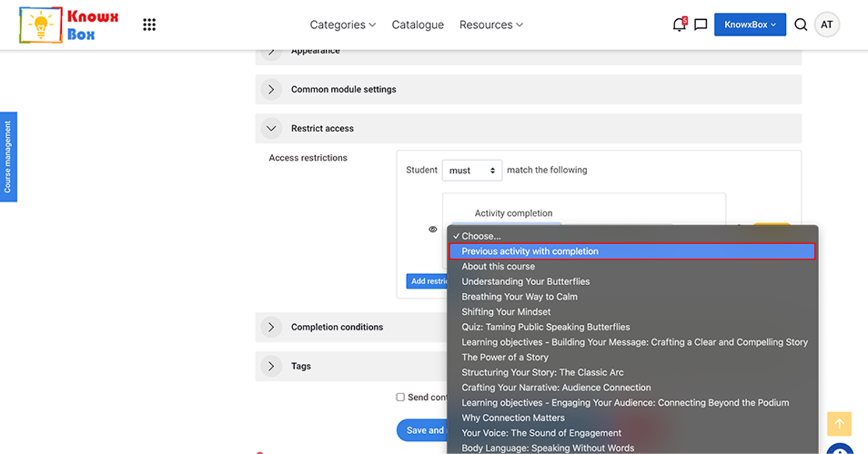Open the notifications bell

pyautogui.click(x=679, y=24)
